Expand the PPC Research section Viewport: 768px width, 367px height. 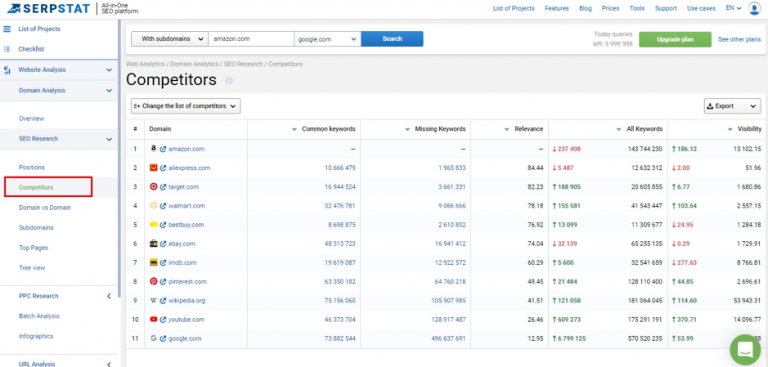[109, 296]
